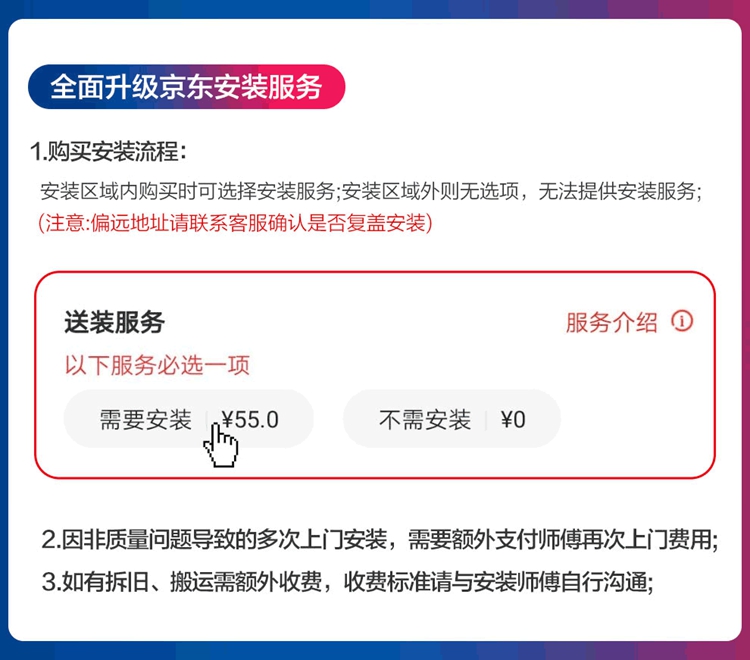The image size is (750, 660).
Task: Click the divider between 不需安装 and ¥0
Action: click(486, 420)
